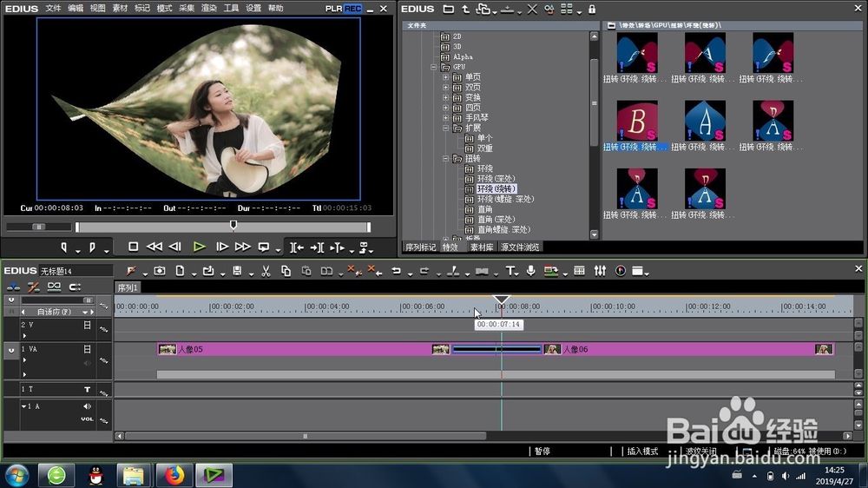This screenshot has height=488, width=868.
Task: Toggle the title track T visibility on the 1 T track
Action: coord(87,389)
